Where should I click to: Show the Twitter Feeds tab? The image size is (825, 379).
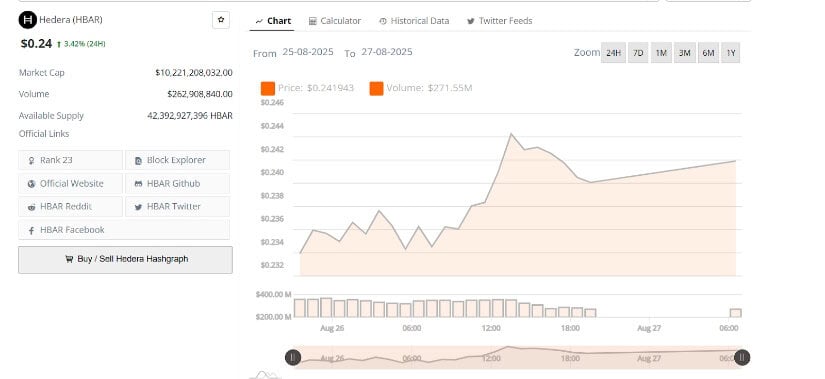(499, 21)
